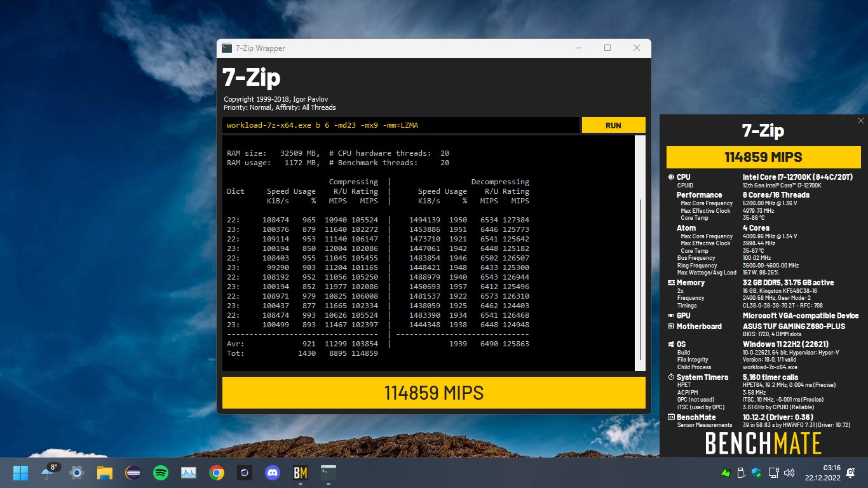Click the Motherboard icon in BenchMate
The width and height of the screenshot is (868, 488).
671,327
